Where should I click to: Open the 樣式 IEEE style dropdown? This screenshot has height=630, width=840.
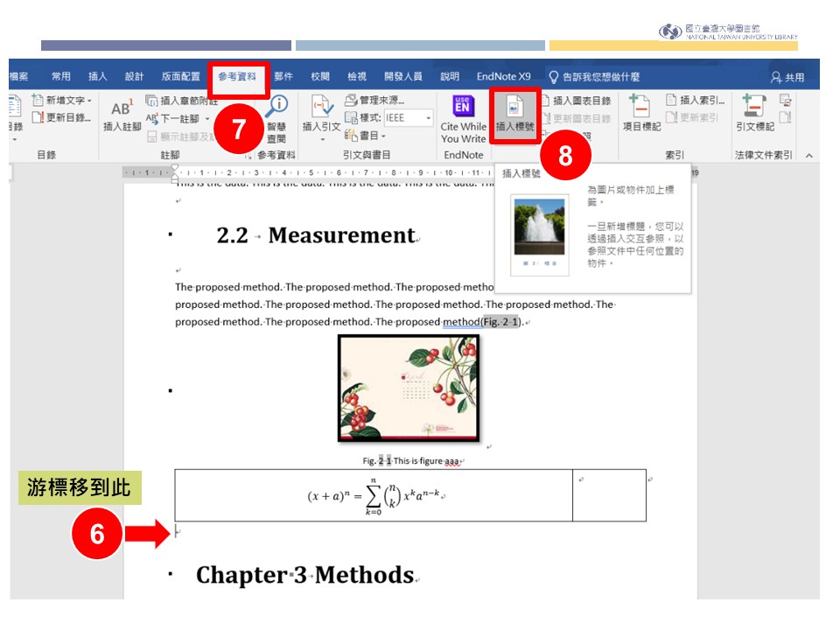tap(428, 117)
